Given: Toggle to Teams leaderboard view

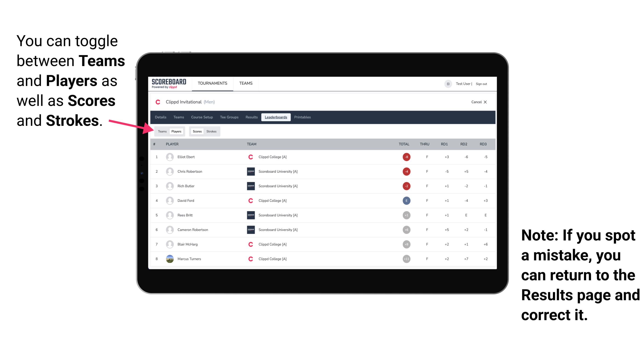Looking at the screenshot, I should (162, 131).
